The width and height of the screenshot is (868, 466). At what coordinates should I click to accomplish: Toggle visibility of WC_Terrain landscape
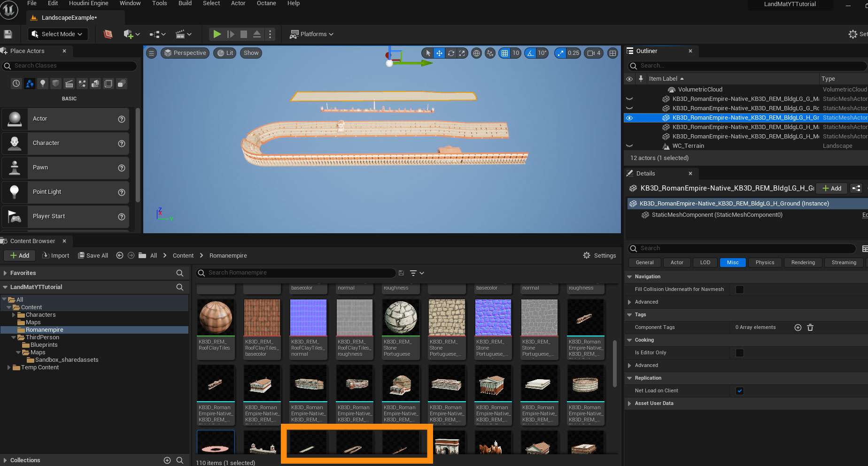(x=629, y=146)
